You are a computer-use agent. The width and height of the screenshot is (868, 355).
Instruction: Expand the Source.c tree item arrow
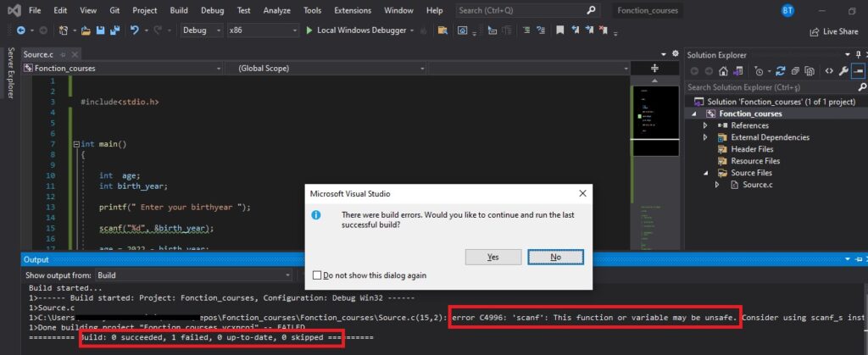[717, 185]
